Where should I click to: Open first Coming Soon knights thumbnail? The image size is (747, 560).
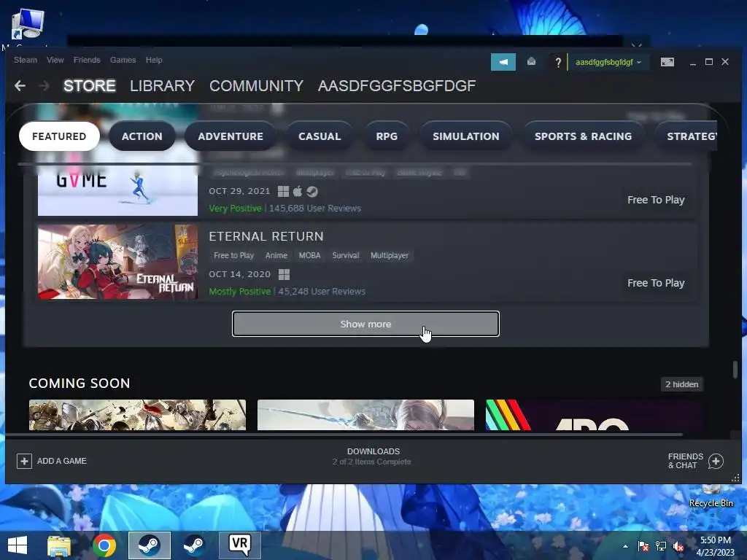[138, 415]
